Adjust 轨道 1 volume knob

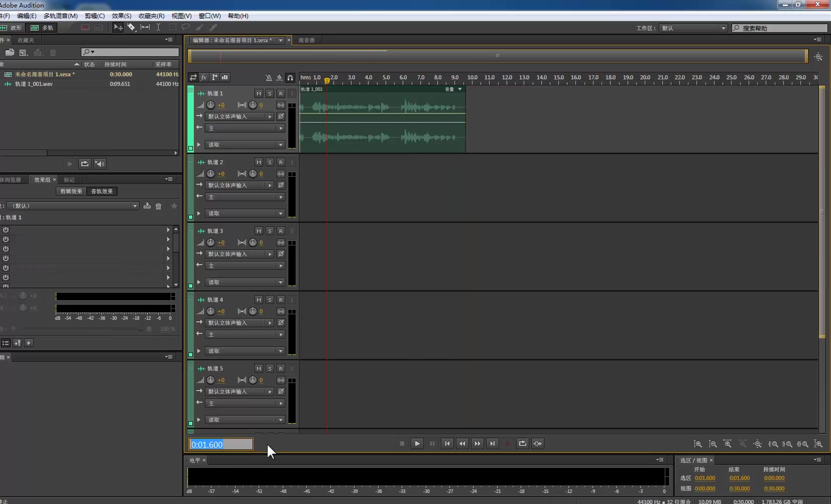[x=211, y=105]
